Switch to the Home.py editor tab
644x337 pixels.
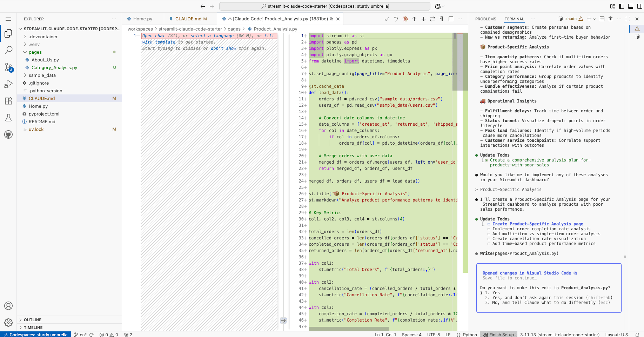coord(142,19)
